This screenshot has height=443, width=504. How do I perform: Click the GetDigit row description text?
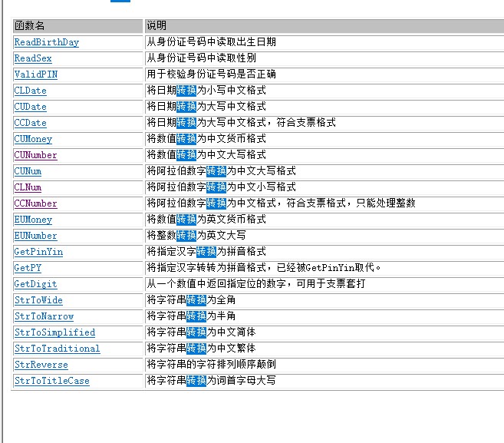coord(256,284)
